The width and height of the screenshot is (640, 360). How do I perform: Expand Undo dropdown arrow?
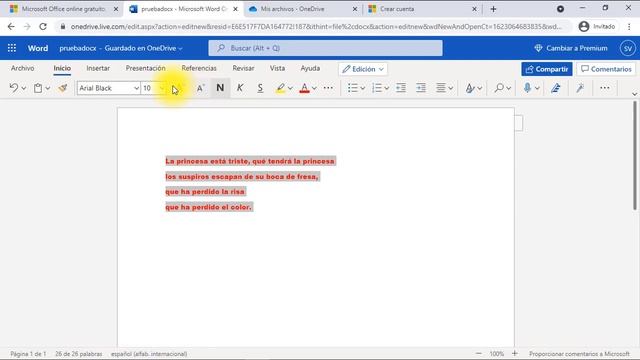pyautogui.click(x=24, y=88)
